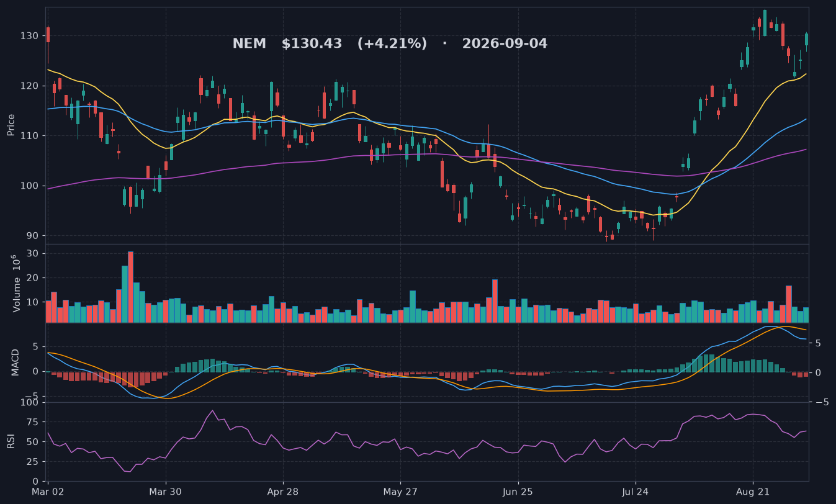Click the 130 price axis tick

click(x=30, y=36)
